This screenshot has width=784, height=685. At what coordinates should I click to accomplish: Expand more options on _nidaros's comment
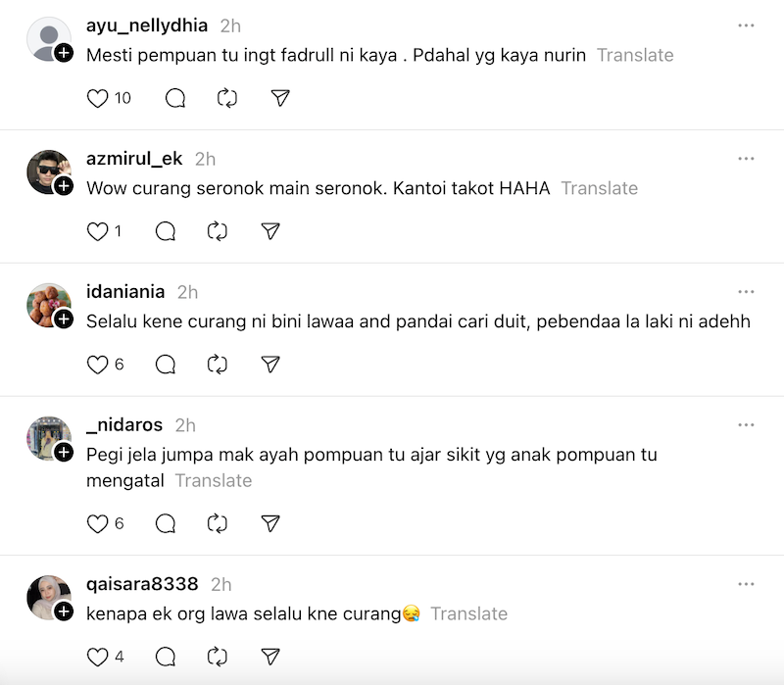coord(747,424)
